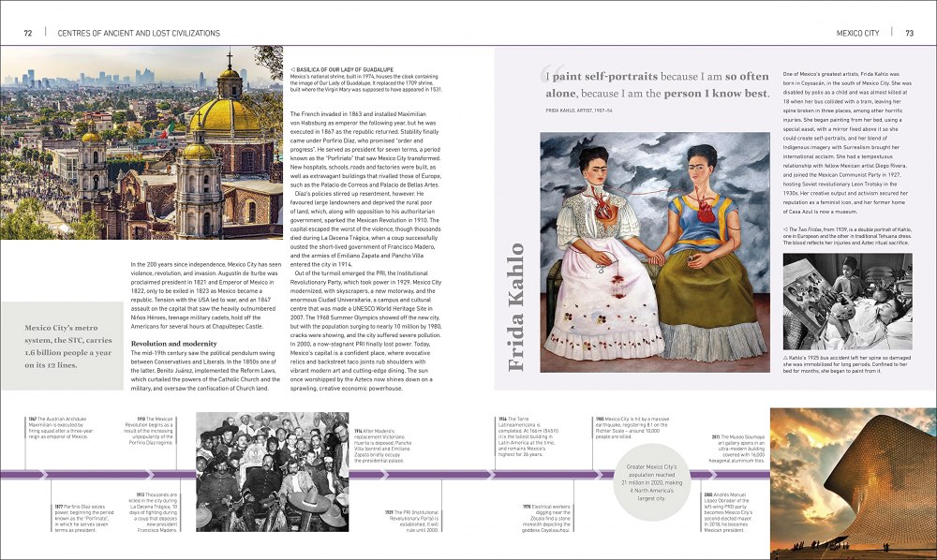
Task: Click the vertical "Frida Kahlo" title
Action: 514,307
